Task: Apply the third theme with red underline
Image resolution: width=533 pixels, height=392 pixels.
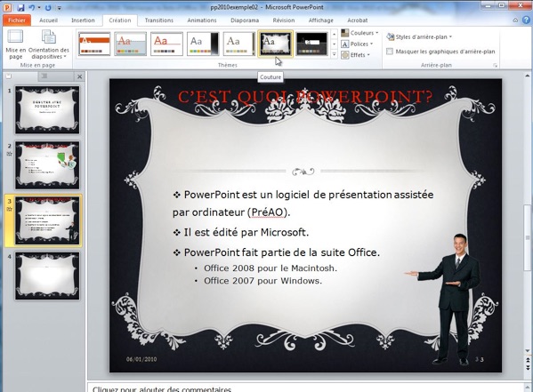Action: click(x=167, y=44)
